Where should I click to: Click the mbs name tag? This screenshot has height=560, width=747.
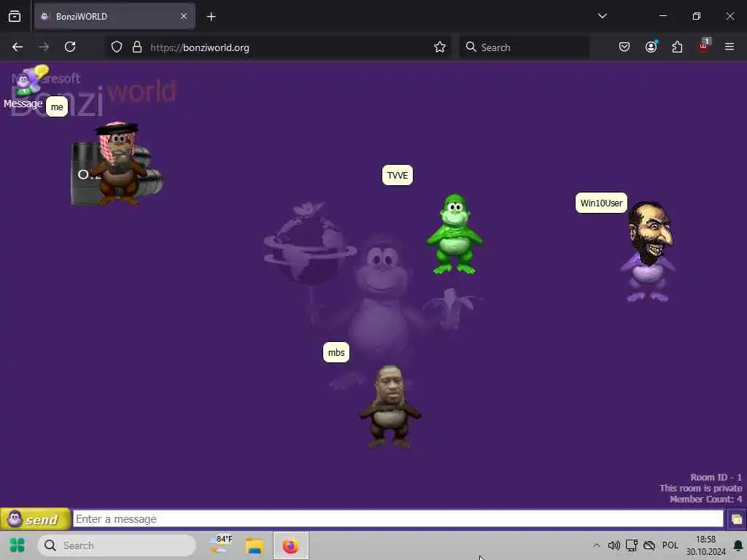pos(336,352)
